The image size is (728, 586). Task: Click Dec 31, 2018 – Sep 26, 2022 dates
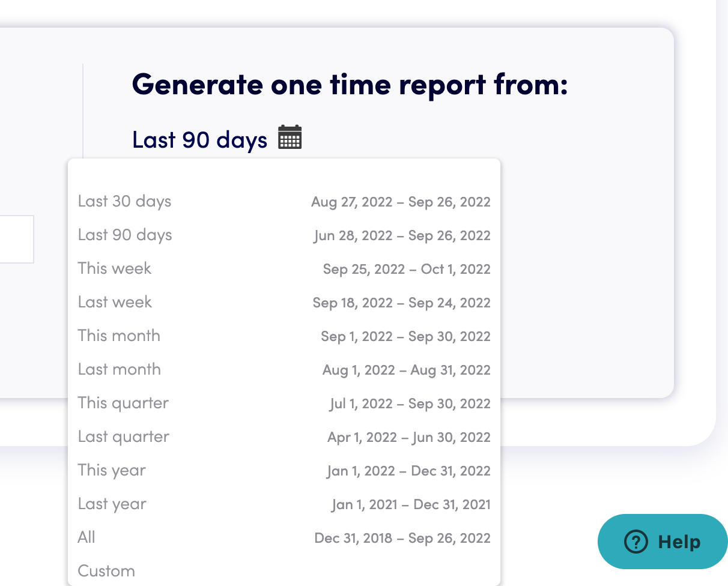(402, 538)
